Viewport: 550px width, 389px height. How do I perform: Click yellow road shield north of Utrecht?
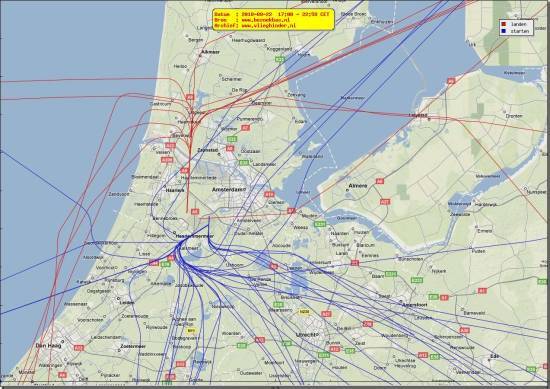(x=304, y=311)
